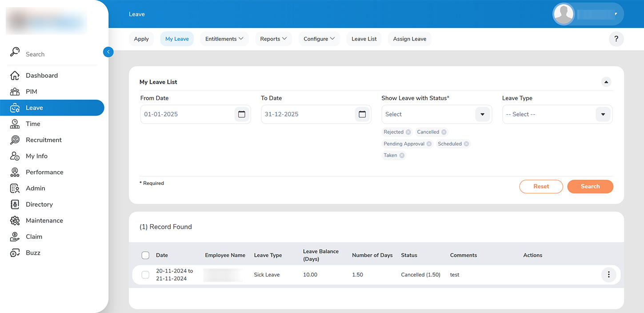Expand the Leave Type dropdown
This screenshot has width=644, height=313.
[603, 114]
